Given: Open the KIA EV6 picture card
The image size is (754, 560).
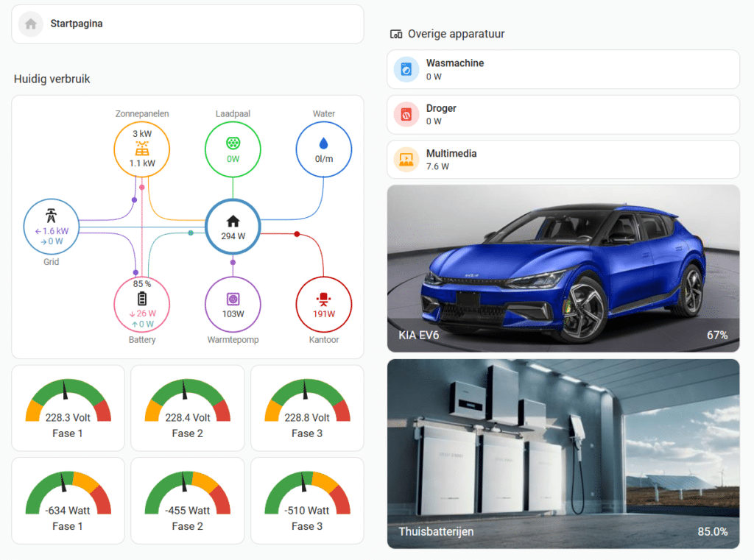Looking at the screenshot, I should coord(563,269).
